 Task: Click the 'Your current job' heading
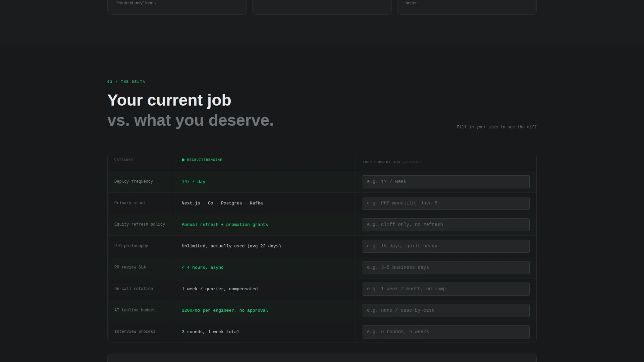169,100
